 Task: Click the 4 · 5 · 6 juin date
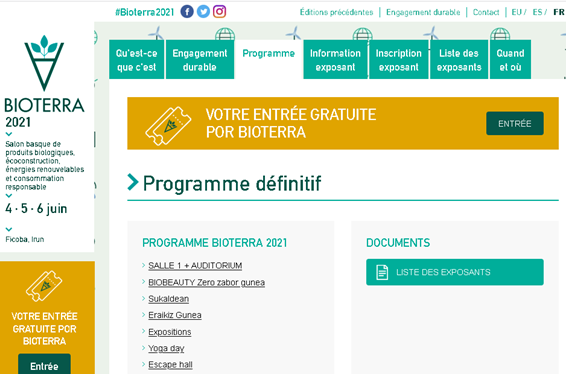click(36, 209)
